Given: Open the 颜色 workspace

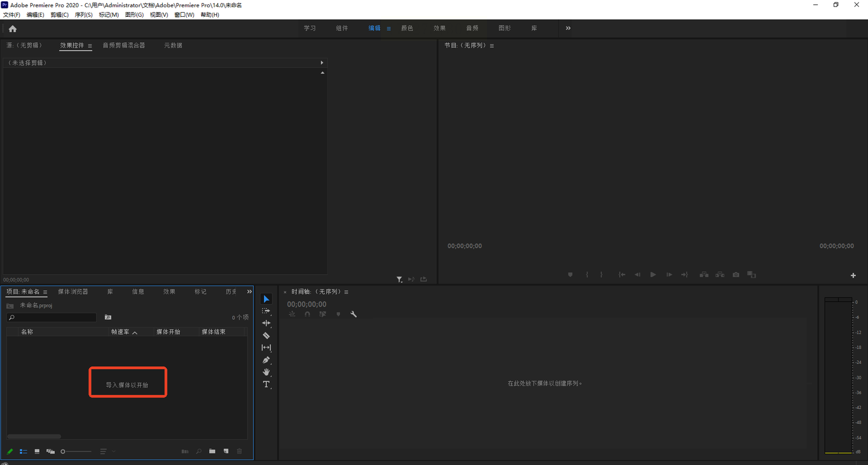Looking at the screenshot, I should [x=407, y=28].
